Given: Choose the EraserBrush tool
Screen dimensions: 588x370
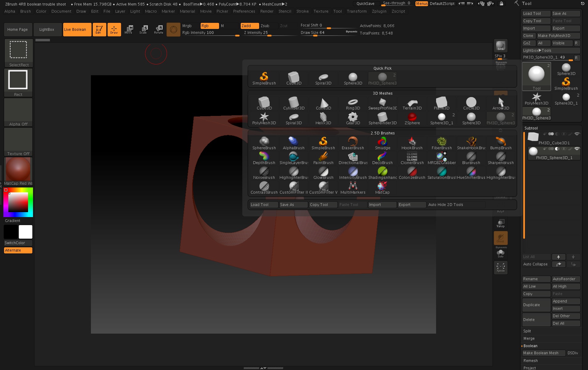Looking at the screenshot, I should 353,143.
